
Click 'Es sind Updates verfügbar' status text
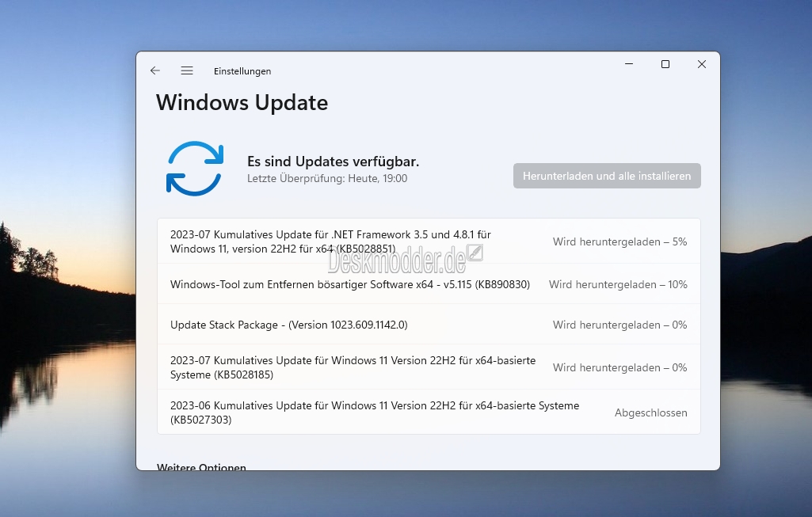[x=333, y=162]
